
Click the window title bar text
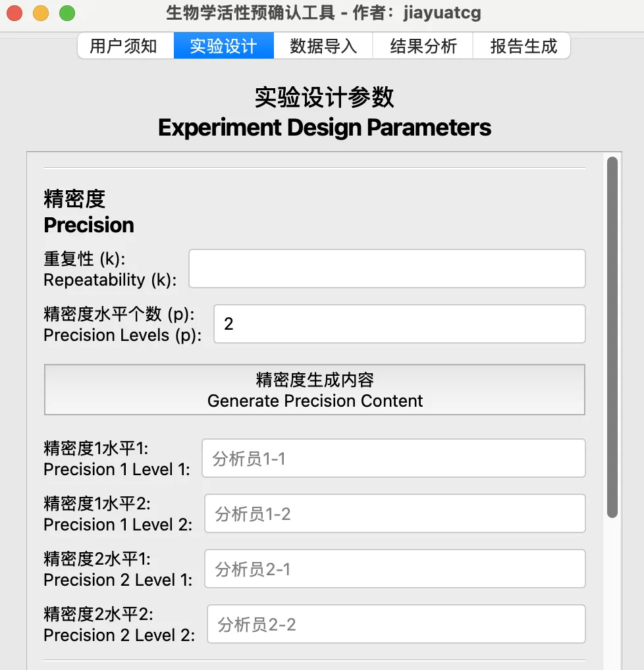(323, 13)
